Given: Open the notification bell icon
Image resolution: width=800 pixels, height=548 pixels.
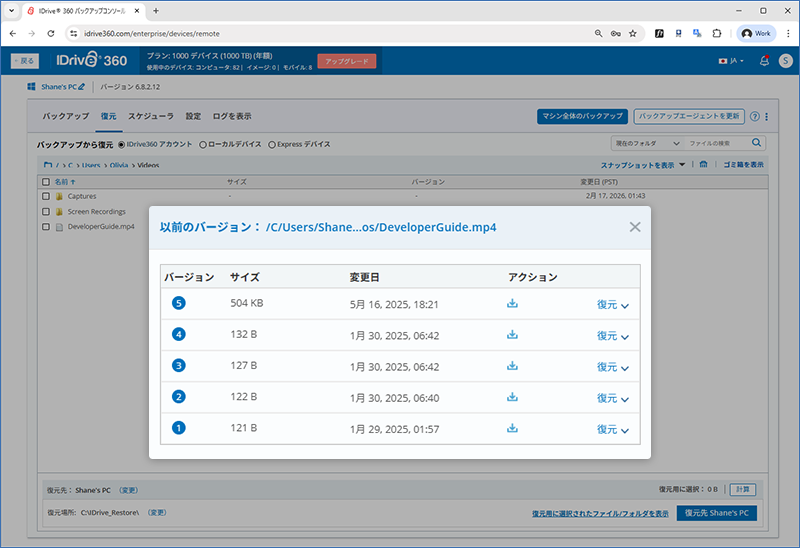Looking at the screenshot, I should [764, 61].
